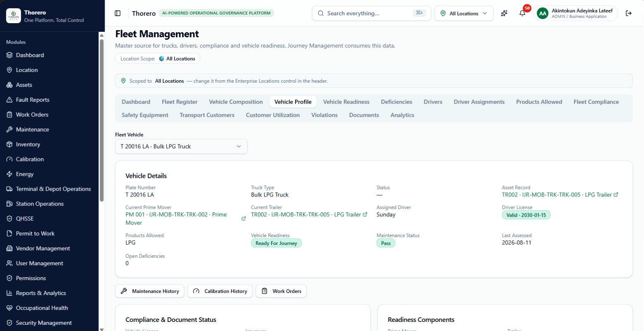
Task: Click the Location pin icon in sidebar
Action: (x=10, y=70)
